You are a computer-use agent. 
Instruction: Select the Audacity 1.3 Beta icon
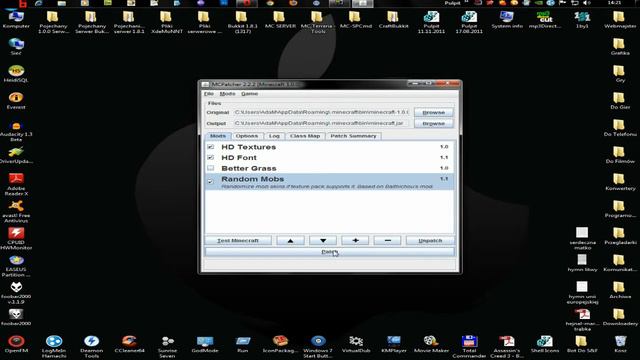tap(16, 130)
